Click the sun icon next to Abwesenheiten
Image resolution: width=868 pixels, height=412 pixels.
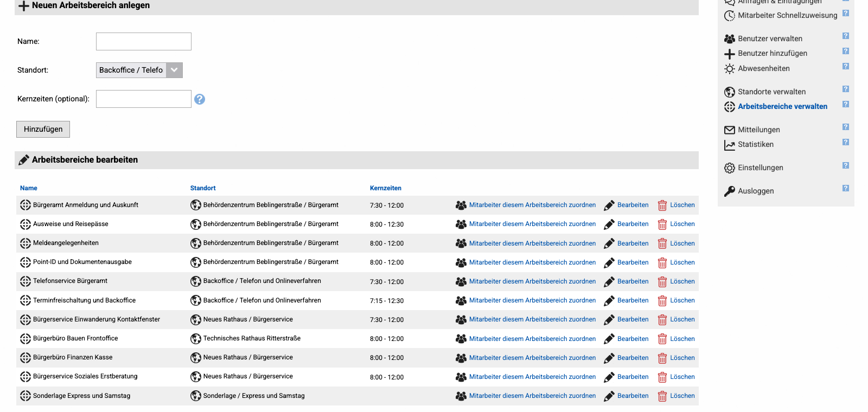730,69
